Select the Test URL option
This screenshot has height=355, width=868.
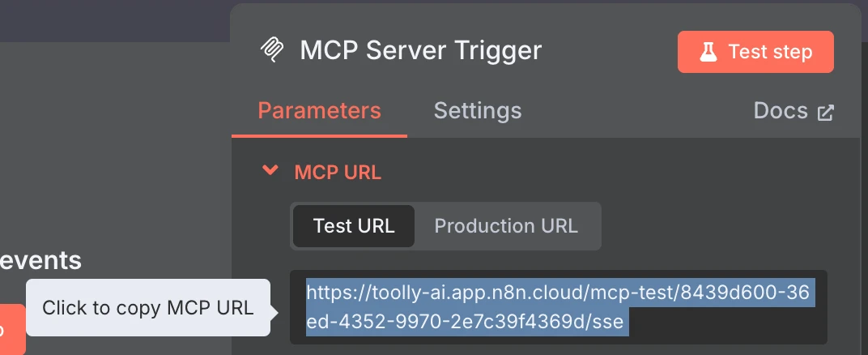point(354,226)
